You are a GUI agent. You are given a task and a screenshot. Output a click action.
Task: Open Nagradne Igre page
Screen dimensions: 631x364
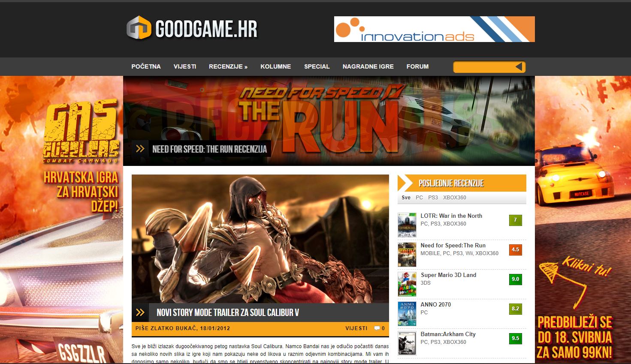coord(368,67)
